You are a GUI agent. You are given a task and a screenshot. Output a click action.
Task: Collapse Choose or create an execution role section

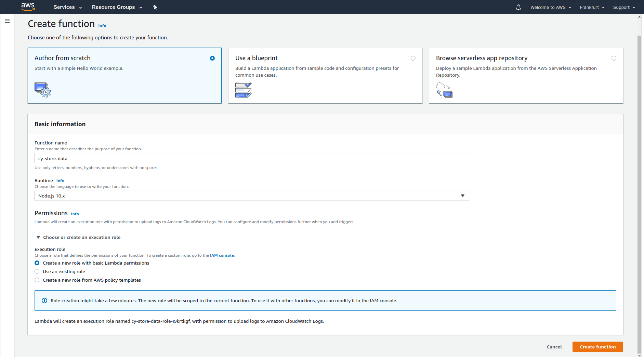[x=78, y=237]
